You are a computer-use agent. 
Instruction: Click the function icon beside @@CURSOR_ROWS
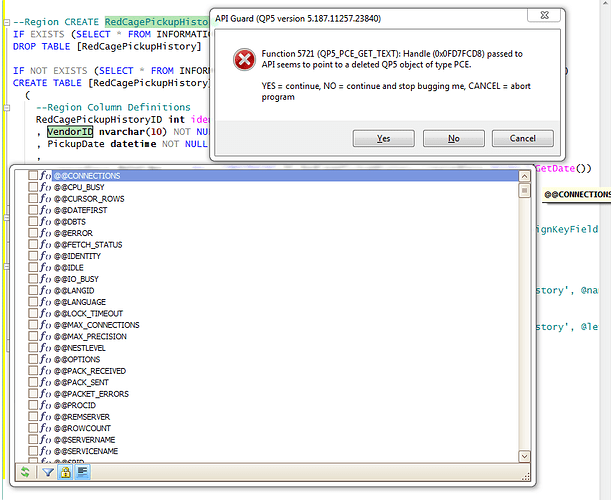click(45, 198)
